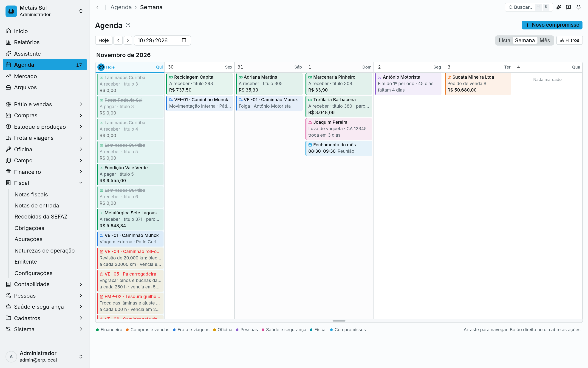Open the feedback message icon in top bar
Screen dimensions: 588x368
pos(568,7)
